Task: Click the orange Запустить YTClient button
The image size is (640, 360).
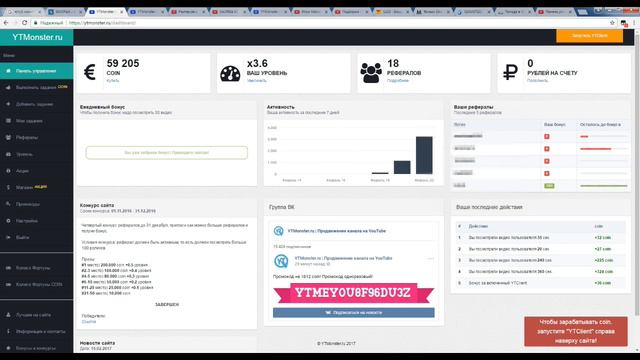Action: tap(589, 36)
